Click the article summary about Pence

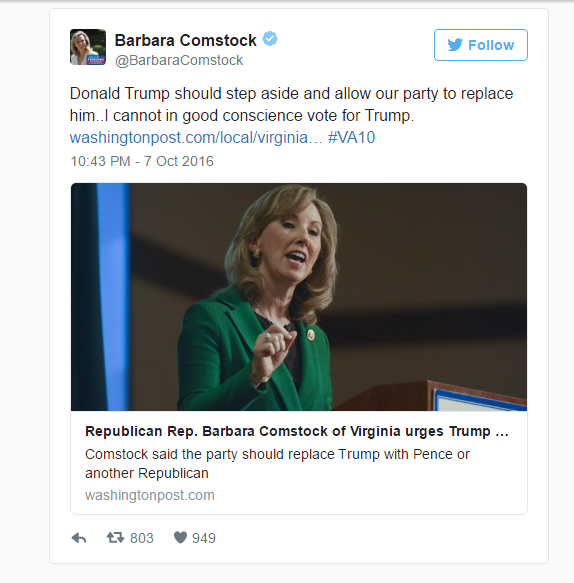pyautogui.click(x=277, y=464)
